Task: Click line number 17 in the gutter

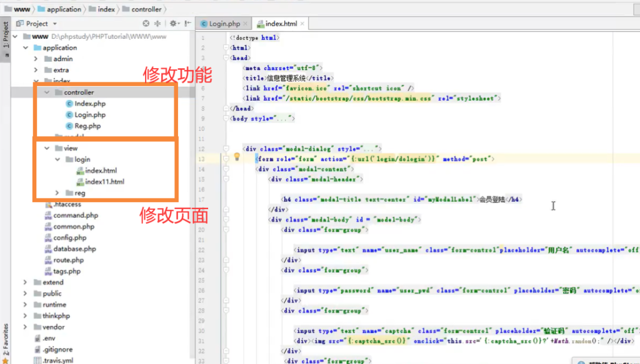Action: tap(201, 199)
